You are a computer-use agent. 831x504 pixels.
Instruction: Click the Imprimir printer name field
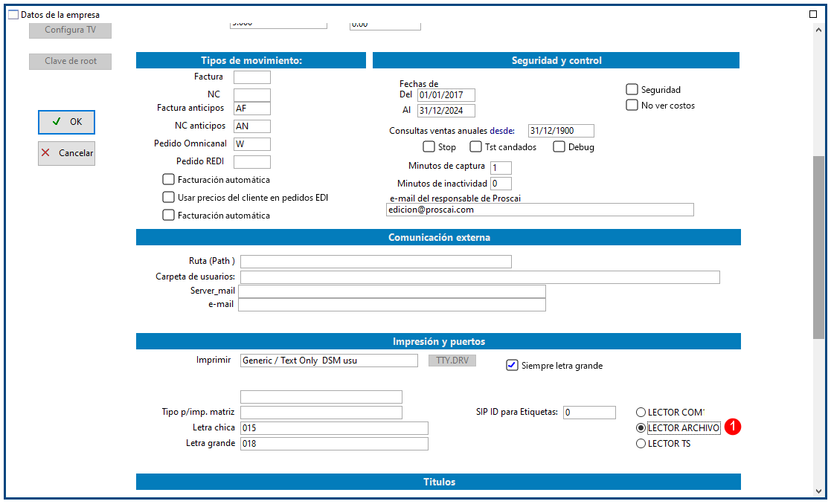tap(329, 361)
